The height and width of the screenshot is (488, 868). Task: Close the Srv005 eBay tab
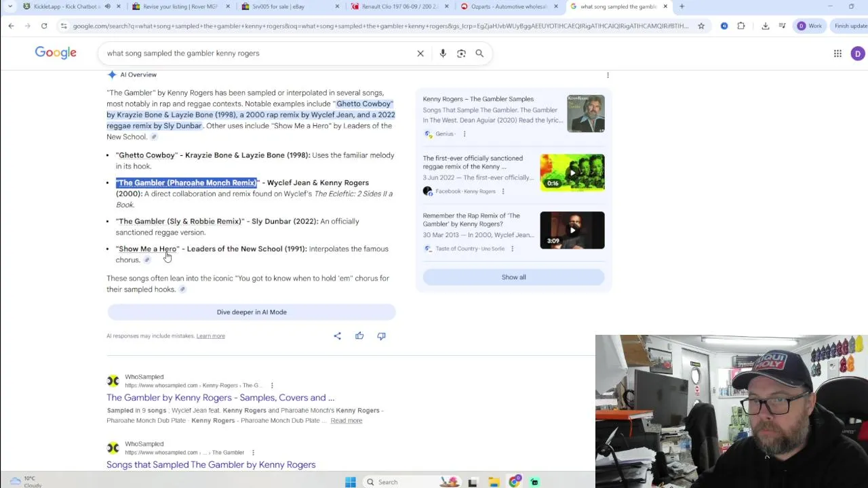click(337, 7)
